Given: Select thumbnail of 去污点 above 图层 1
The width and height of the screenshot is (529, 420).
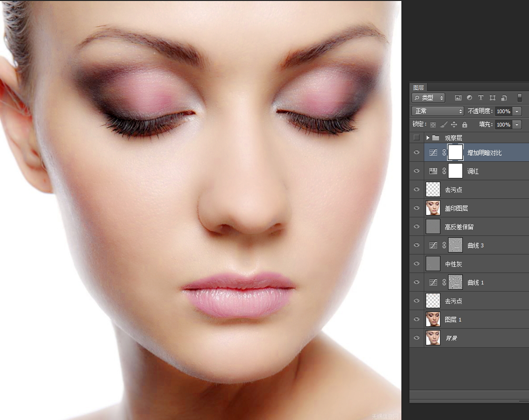Looking at the screenshot, I should click(x=433, y=301).
